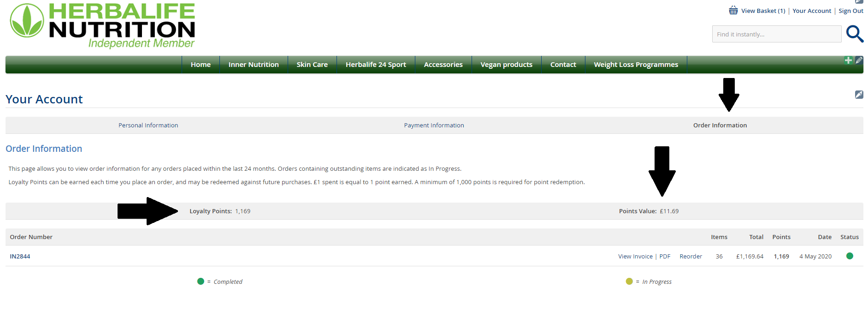Click the shopping basket icon

(x=733, y=10)
